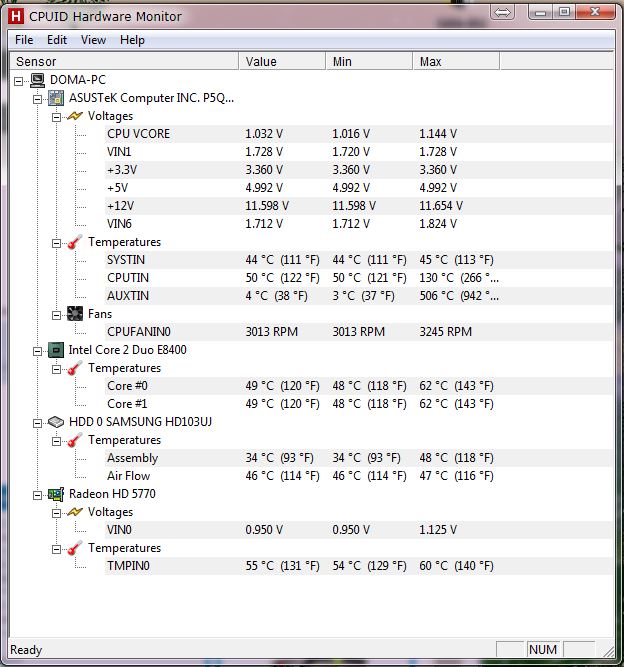Select the VIN0 voltage row
Image resolution: width=624 pixels, height=667 pixels.
pos(359,530)
